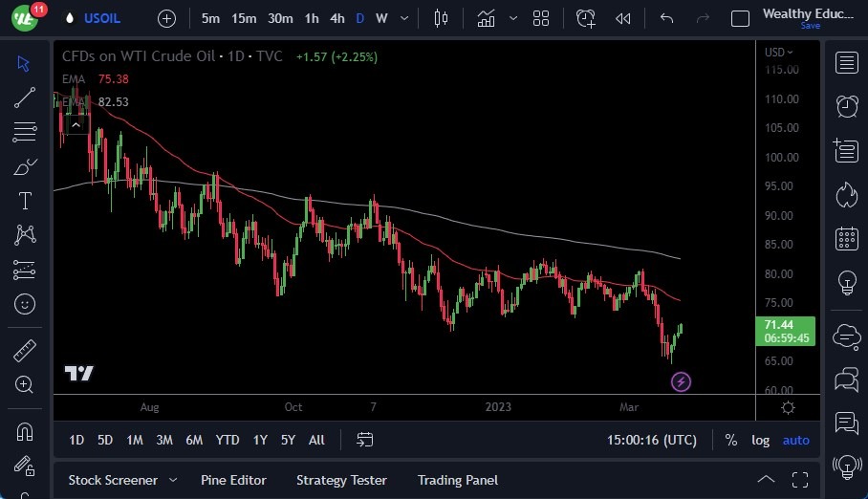868x499 pixels.
Task: Open the Strategy Tester tab
Action: coord(341,480)
